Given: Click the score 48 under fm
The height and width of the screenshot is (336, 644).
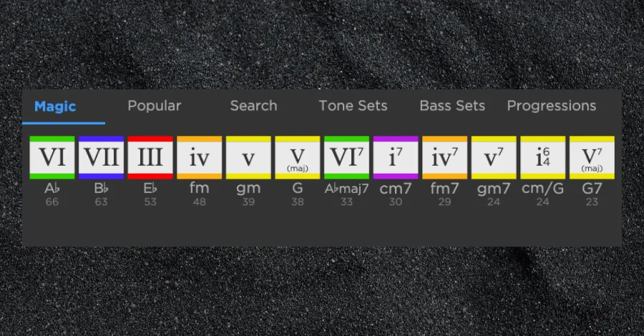Looking at the screenshot, I should [x=199, y=202].
